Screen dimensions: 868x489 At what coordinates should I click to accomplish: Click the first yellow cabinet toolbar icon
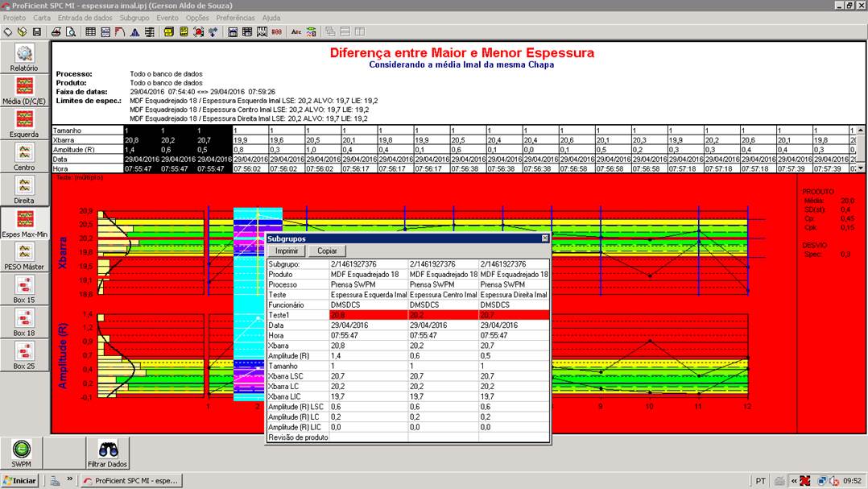[x=169, y=32]
